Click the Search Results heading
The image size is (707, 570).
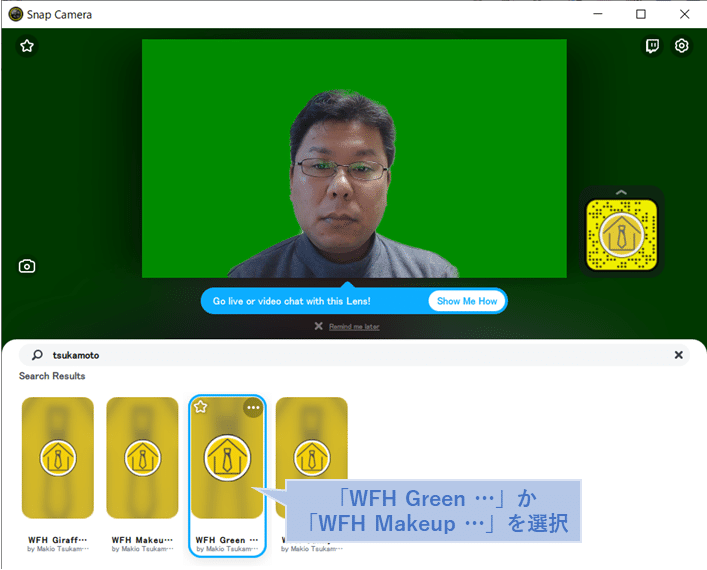52,376
